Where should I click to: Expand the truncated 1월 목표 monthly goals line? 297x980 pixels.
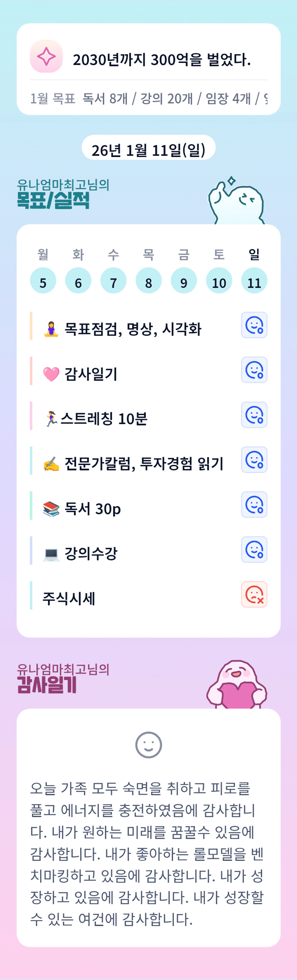pyautogui.click(x=148, y=98)
